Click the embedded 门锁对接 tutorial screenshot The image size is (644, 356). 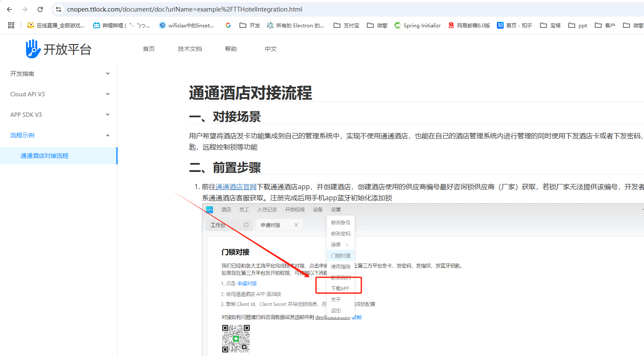tap(423, 280)
